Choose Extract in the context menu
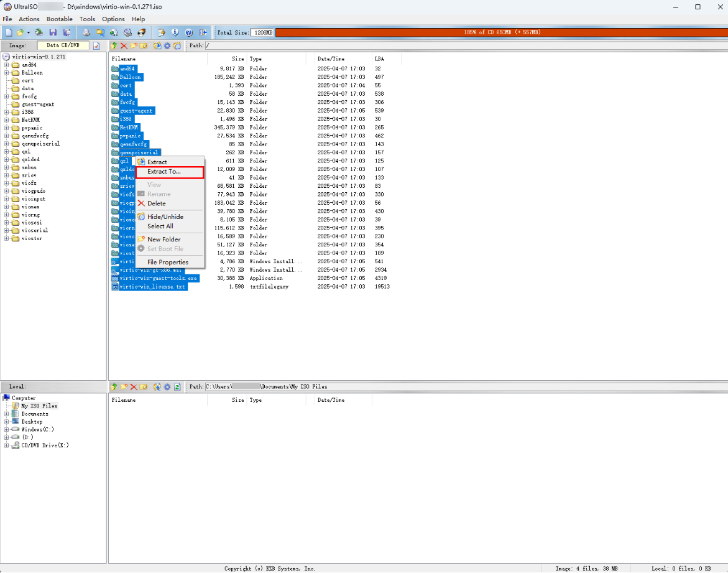The height and width of the screenshot is (573, 728). 170,162
